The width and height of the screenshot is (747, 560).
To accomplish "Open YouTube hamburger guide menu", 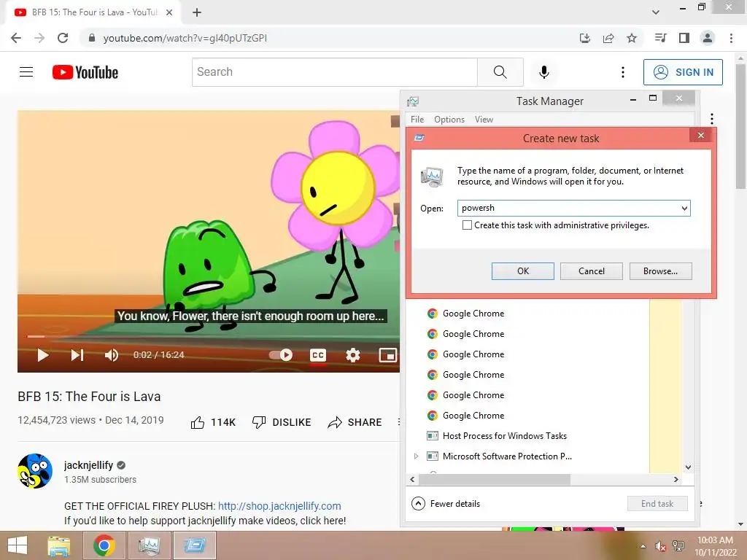I will (26, 72).
